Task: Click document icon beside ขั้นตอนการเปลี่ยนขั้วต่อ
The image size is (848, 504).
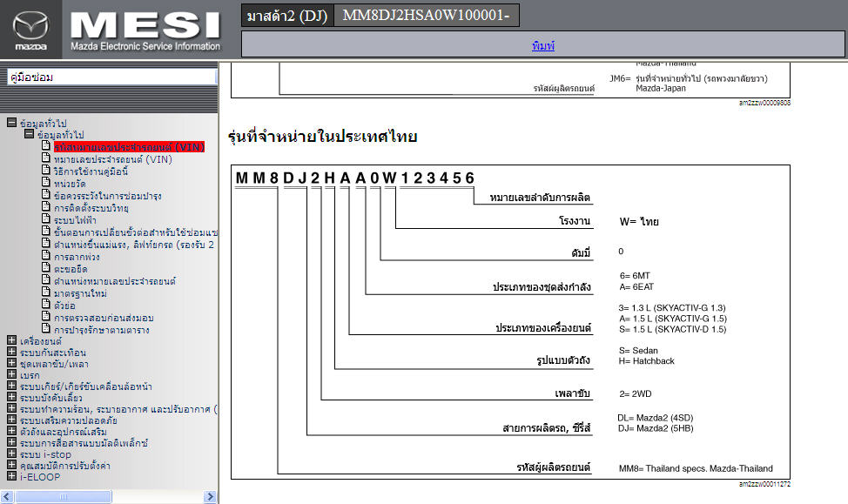Action: click(x=46, y=231)
